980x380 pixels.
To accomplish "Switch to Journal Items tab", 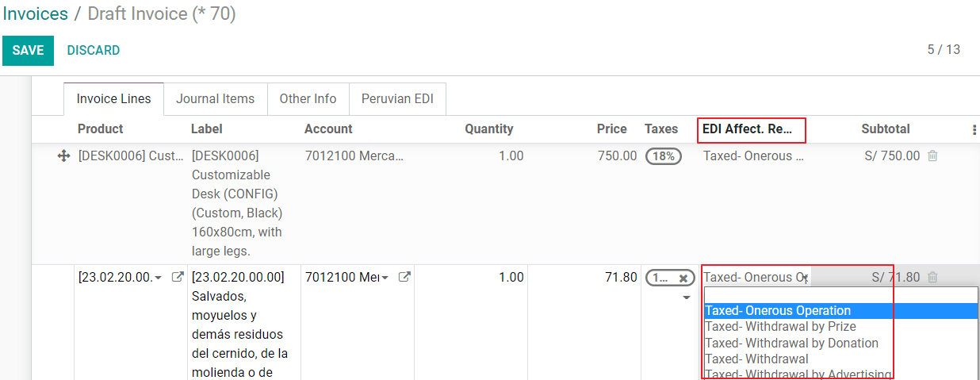I will tap(215, 99).
